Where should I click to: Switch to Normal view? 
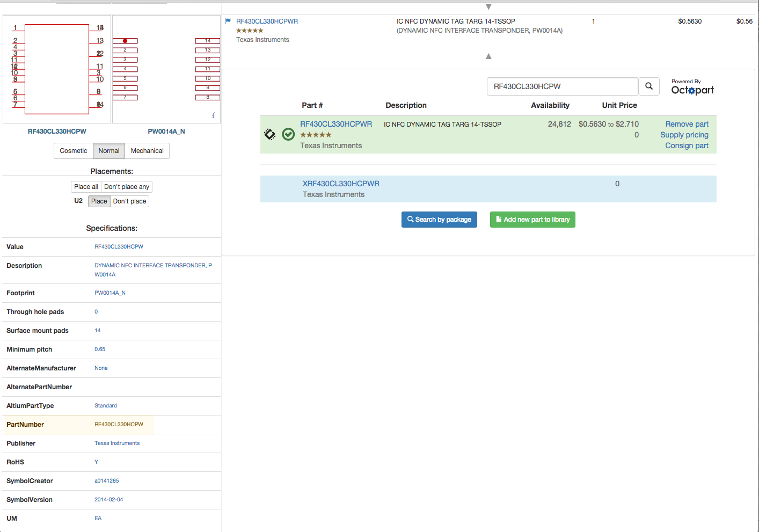click(109, 151)
